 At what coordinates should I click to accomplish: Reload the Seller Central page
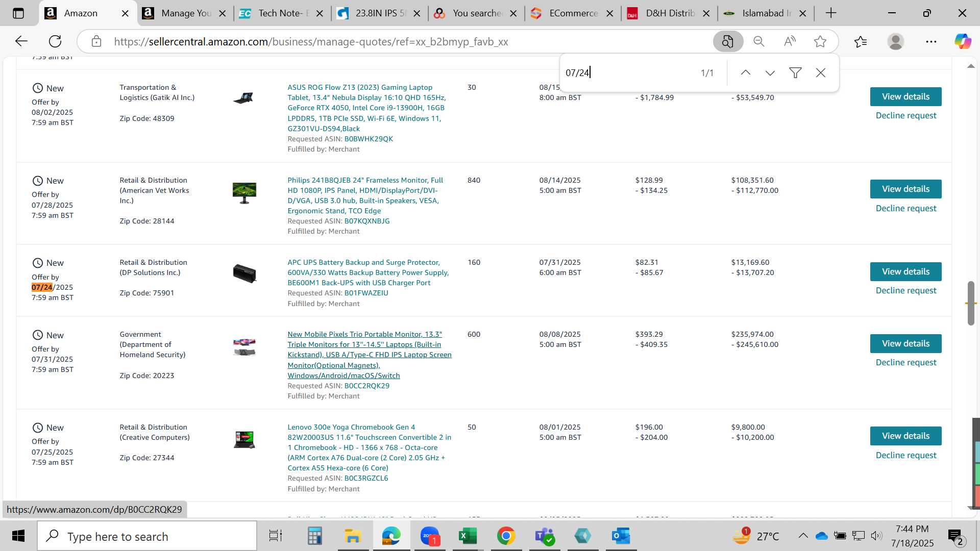point(55,41)
